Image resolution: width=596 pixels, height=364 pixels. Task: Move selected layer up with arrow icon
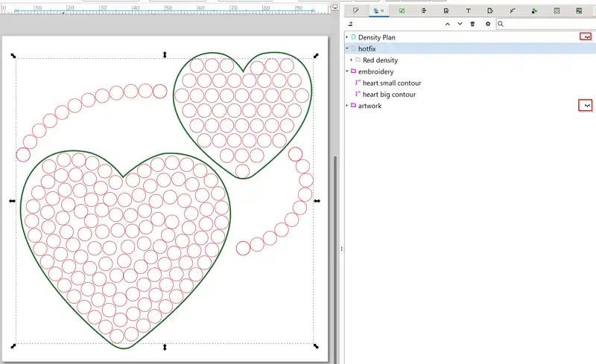tap(447, 24)
